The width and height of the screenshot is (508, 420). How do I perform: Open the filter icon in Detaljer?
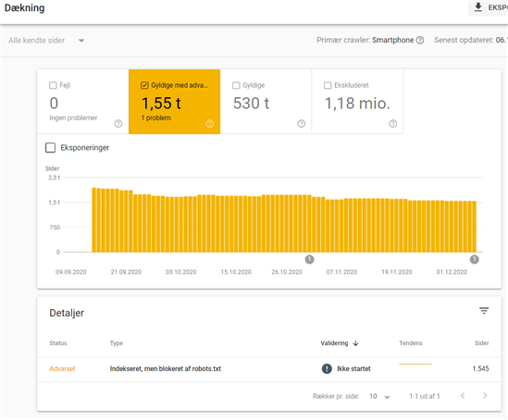pos(484,311)
